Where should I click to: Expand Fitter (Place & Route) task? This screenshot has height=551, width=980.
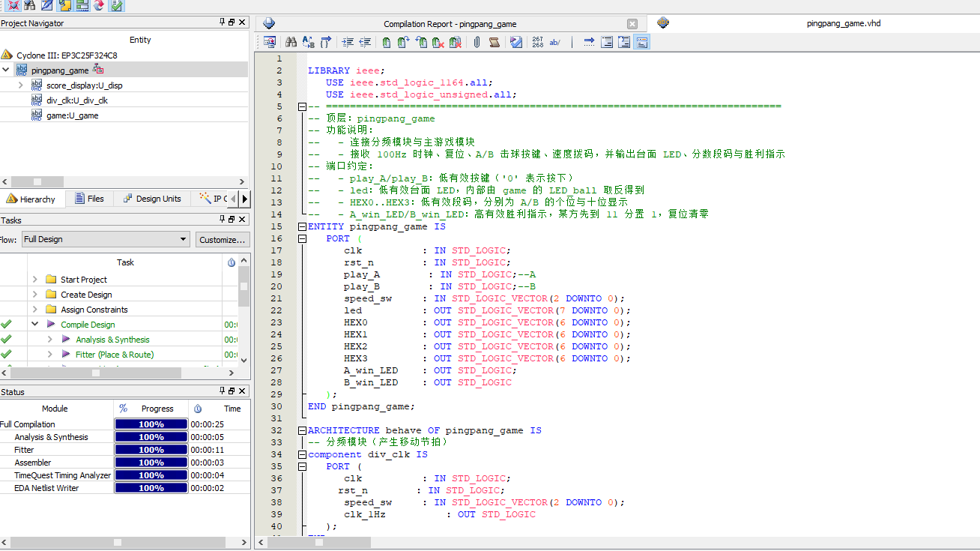tap(49, 354)
